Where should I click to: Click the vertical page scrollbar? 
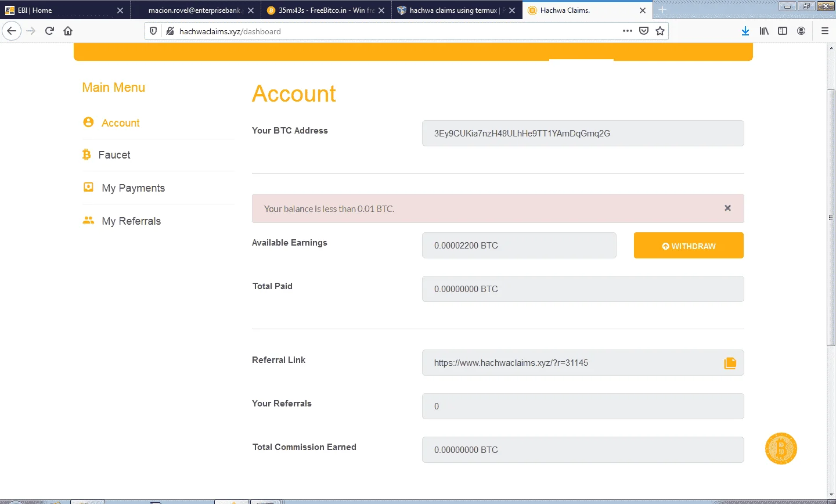tap(831, 218)
